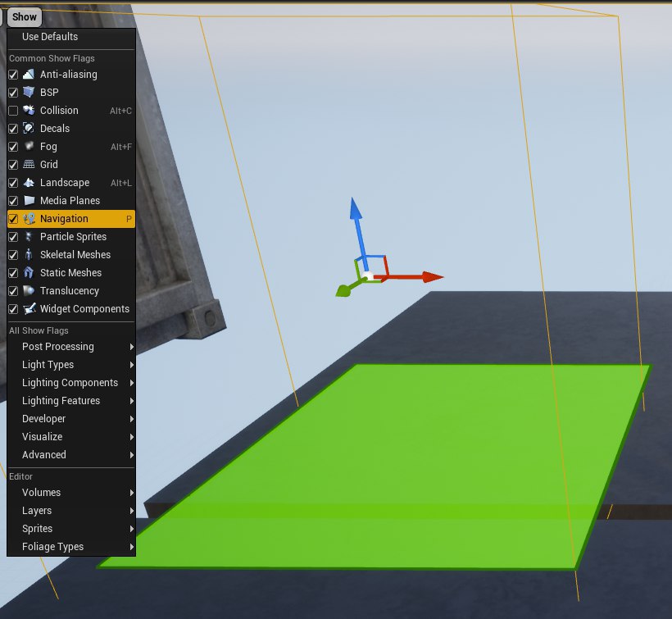
Task: Click the Media Planes icon
Action: pyautogui.click(x=29, y=201)
